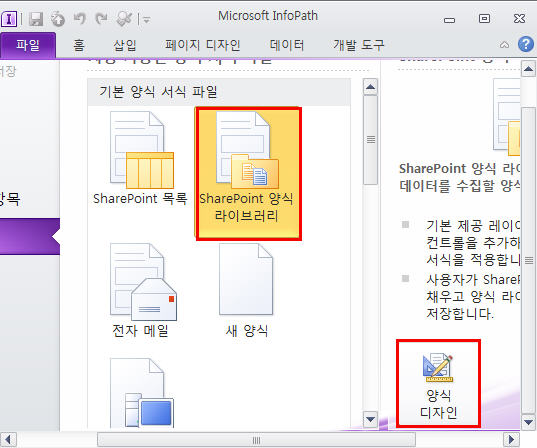The image size is (537, 448).
Task: Click the template list vertical scroll thumb
Action: (x=371, y=140)
